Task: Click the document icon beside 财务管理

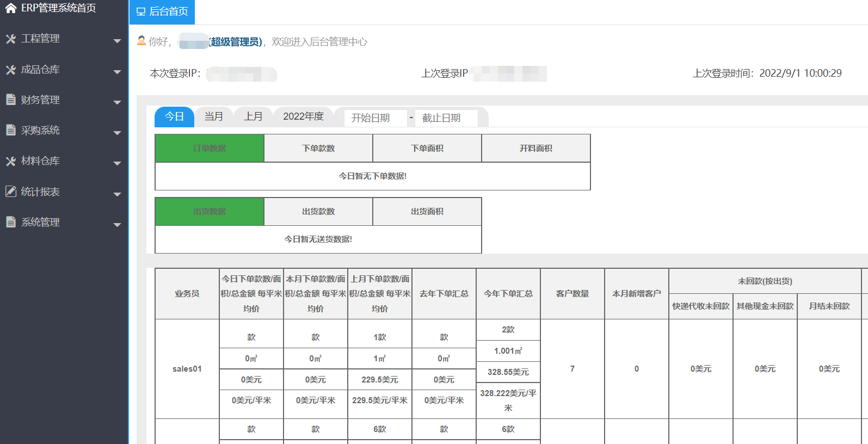Action: tap(10, 100)
